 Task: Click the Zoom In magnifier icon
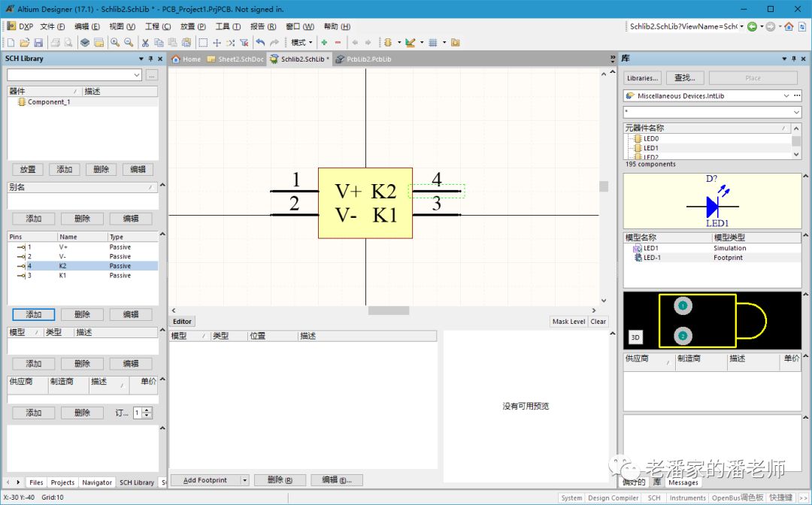[x=115, y=43]
